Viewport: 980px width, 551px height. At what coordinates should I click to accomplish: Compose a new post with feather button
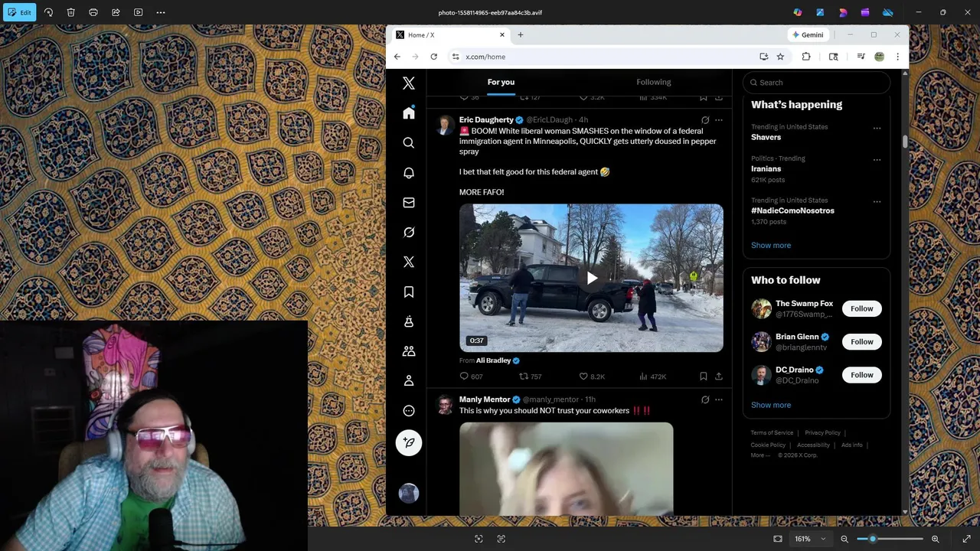pyautogui.click(x=409, y=442)
